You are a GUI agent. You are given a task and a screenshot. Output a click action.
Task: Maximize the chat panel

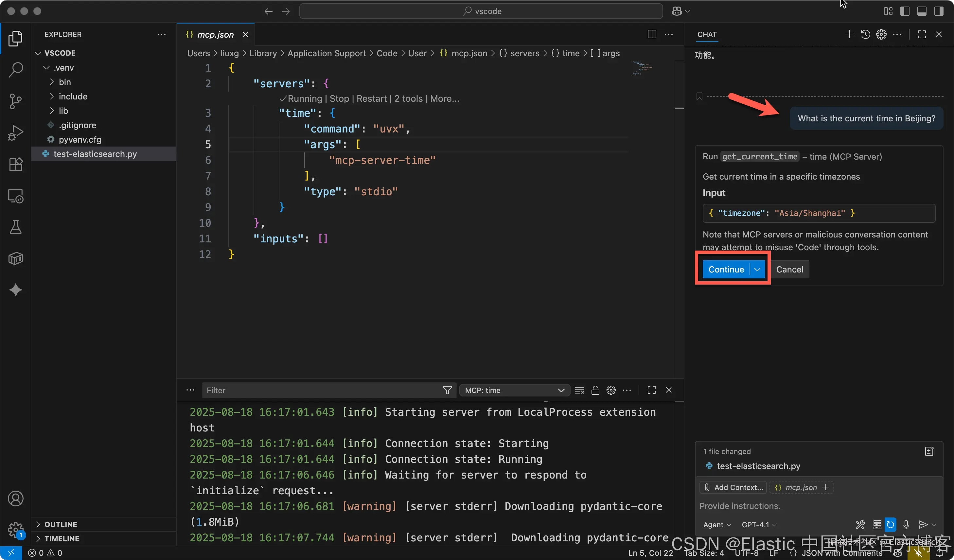tap(922, 34)
